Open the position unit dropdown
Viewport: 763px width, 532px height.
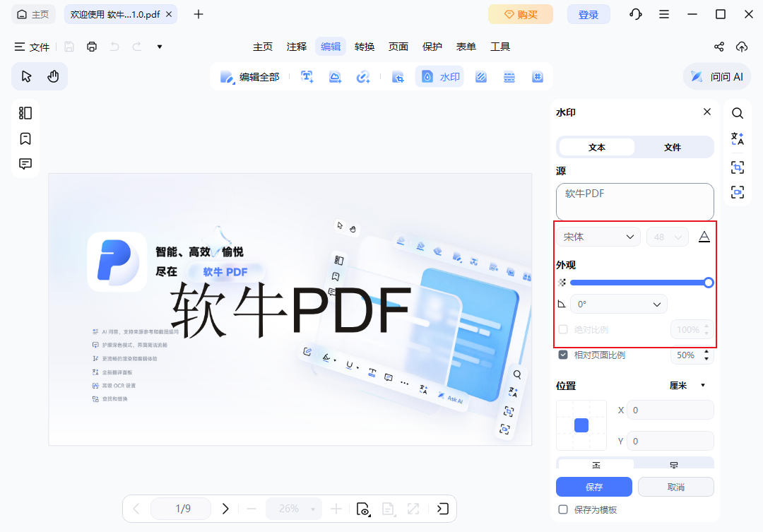tap(687, 386)
